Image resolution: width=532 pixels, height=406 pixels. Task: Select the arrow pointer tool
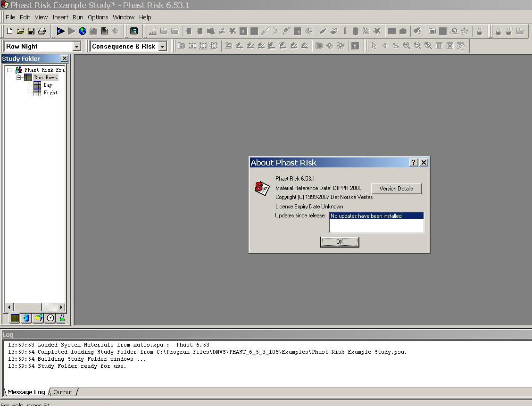click(374, 45)
